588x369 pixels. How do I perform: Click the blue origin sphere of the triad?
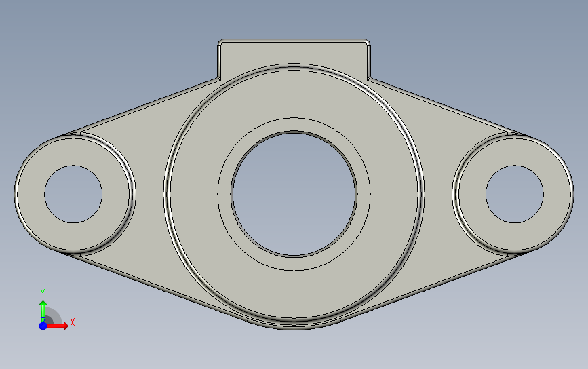point(43,326)
